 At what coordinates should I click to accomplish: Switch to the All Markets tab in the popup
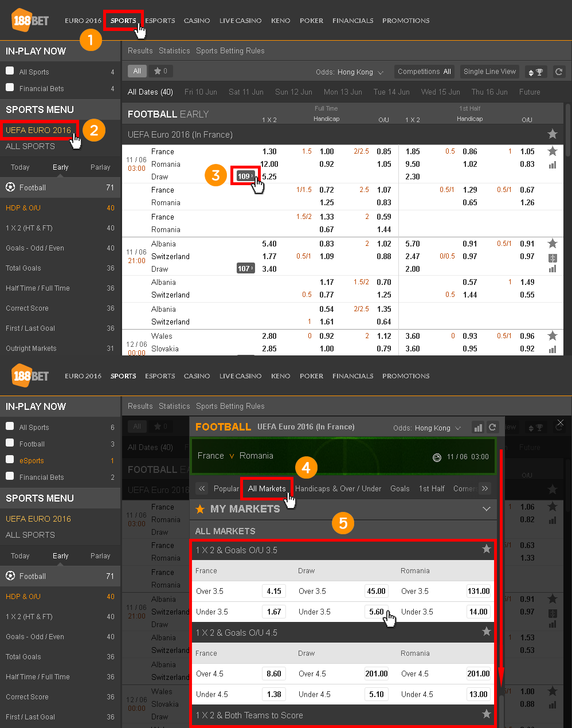click(x=267, y=488)
